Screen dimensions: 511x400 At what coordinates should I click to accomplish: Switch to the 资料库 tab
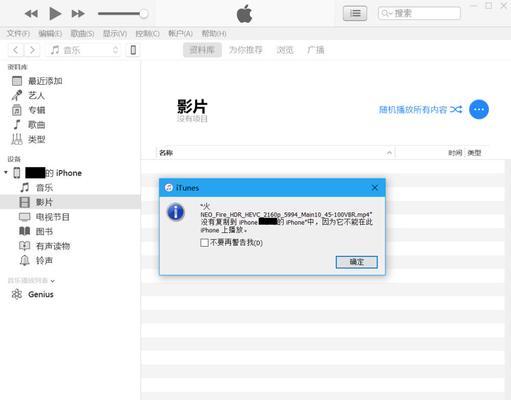pyautogui.click(x=202, y=50)
